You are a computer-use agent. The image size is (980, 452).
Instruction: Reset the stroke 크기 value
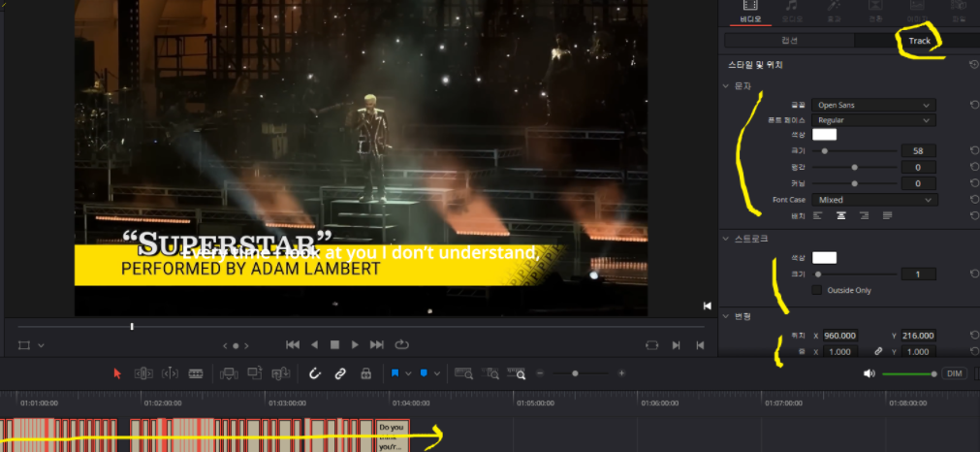coord(974,274)
